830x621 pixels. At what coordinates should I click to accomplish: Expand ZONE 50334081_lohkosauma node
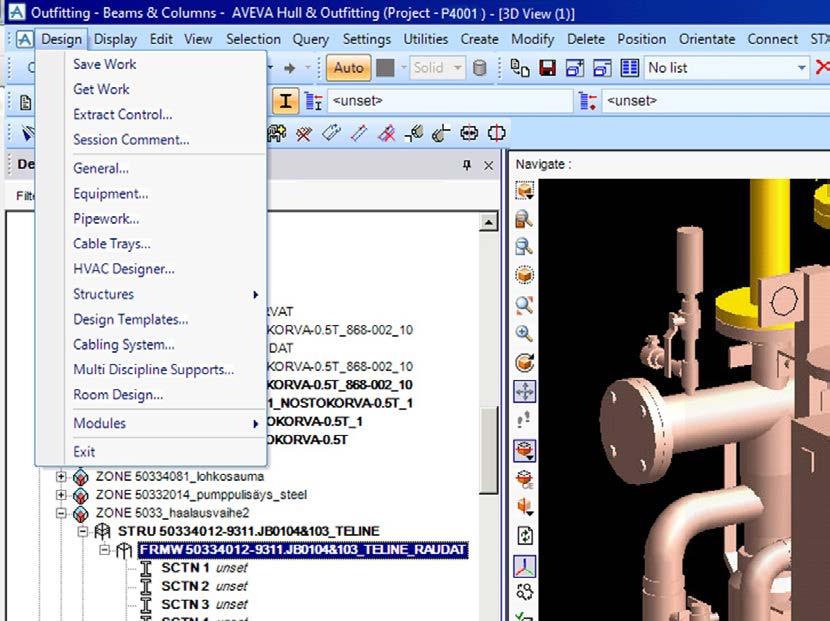(61, 476)
